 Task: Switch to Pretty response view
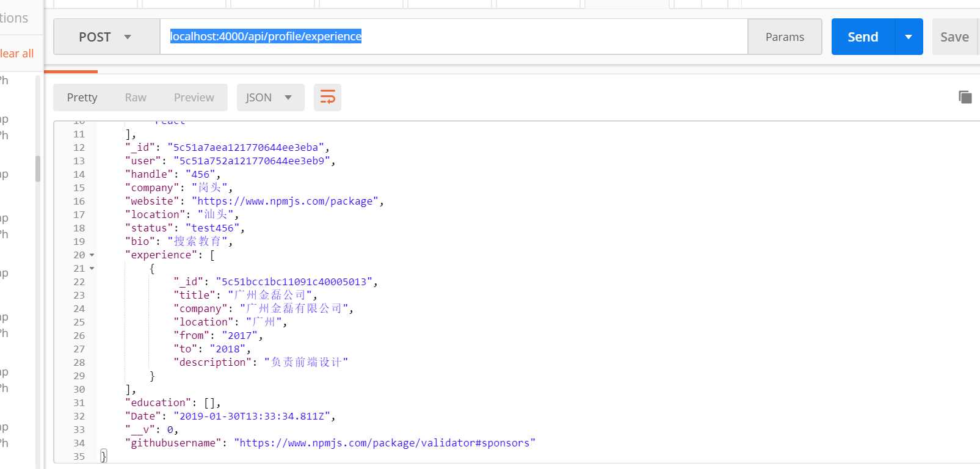click(x=82, y=98)
